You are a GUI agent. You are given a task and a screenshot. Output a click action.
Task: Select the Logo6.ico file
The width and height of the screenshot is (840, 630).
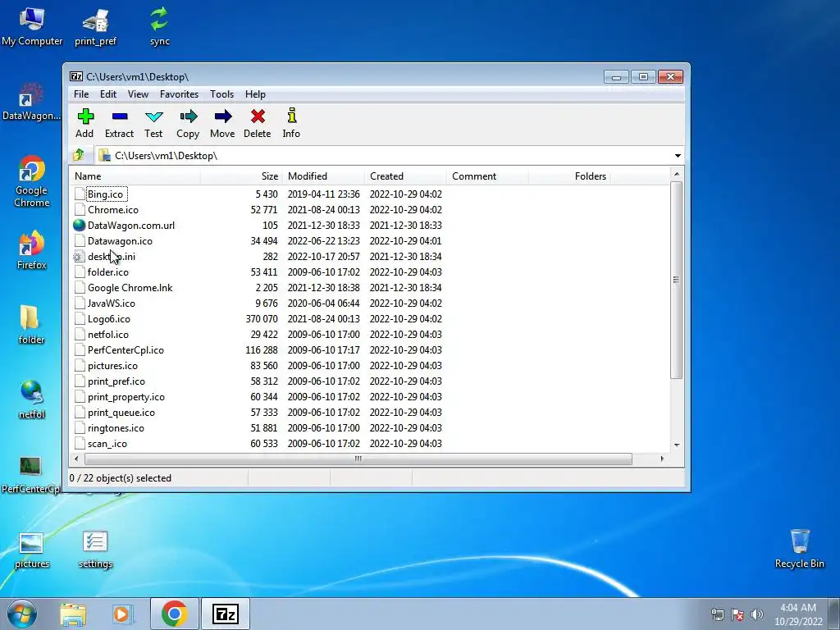pyautogui.click(x=109, y=319)
